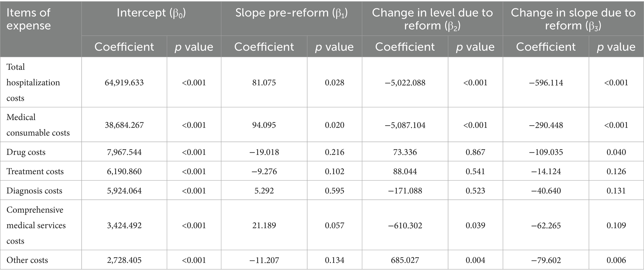The image size is (644, 275).
Task: Click the intercept value 64,919.633
Action: 124,83
